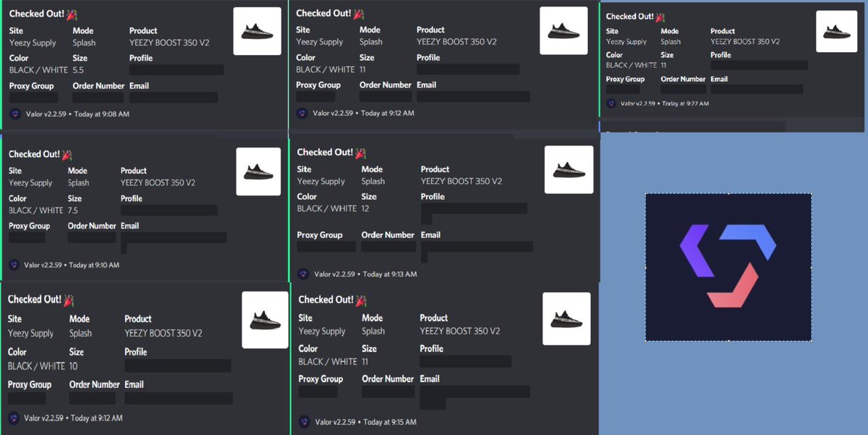Open the Yeezy shoe thumbnail in the size 12 card

[569, 170]
